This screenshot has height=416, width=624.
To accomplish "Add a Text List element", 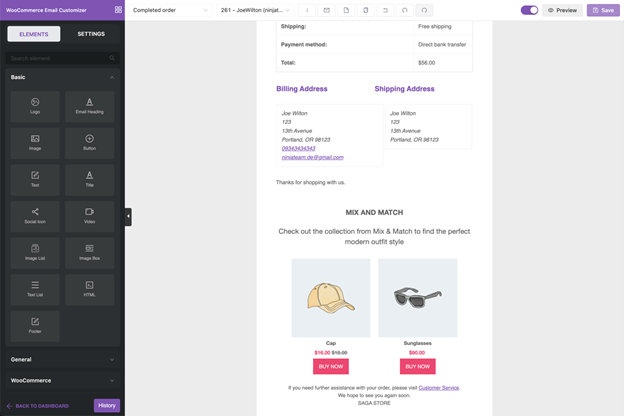I will click(x=35, y=289).
